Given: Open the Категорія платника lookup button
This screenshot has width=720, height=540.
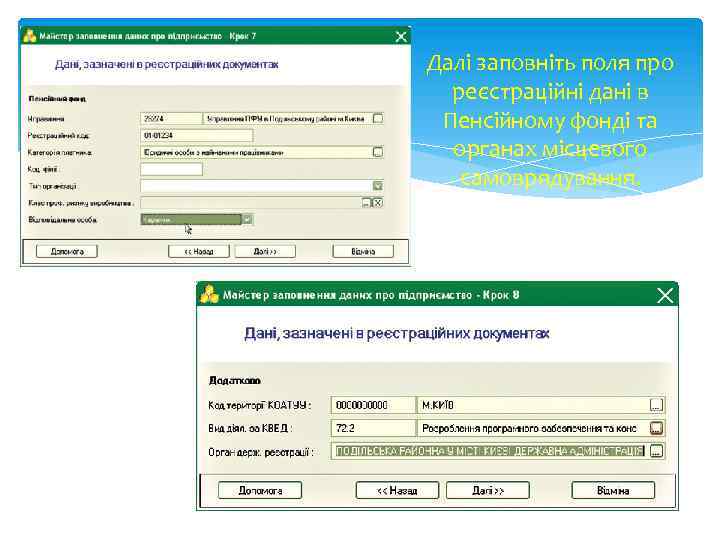Looking at the screenshot, I should click(x=378, y=152).
